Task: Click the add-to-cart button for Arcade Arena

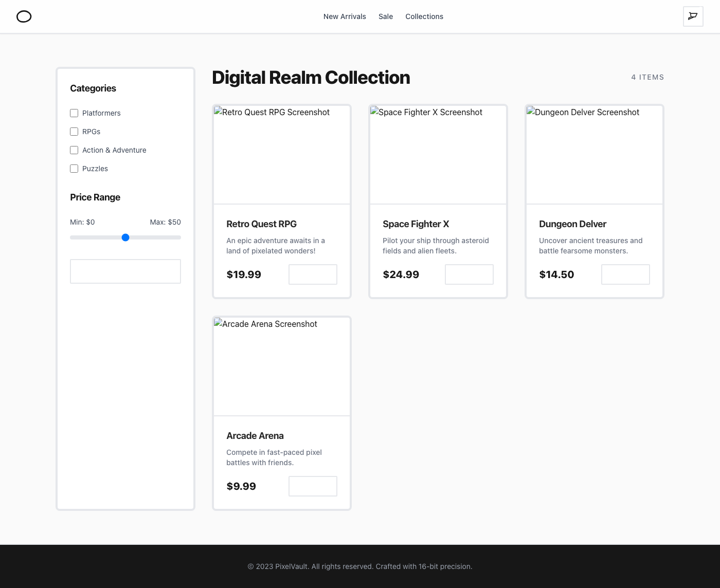Action: pos(313,486)
